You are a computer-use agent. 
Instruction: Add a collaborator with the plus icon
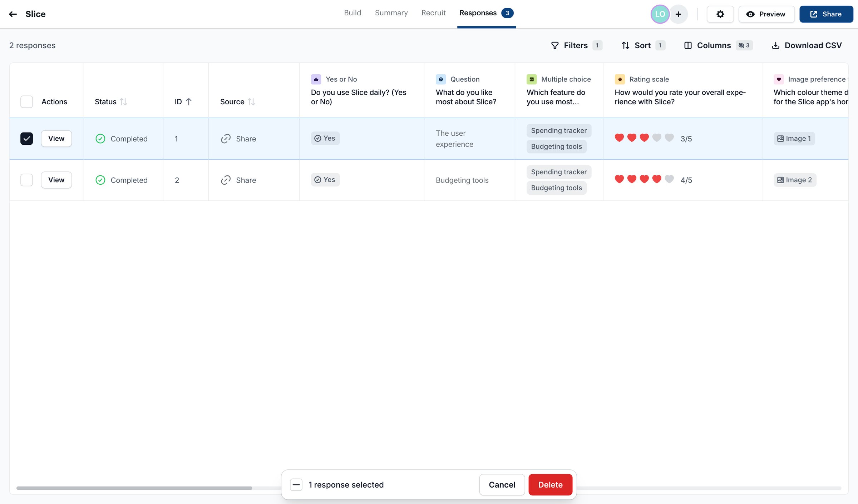[678, 14]
